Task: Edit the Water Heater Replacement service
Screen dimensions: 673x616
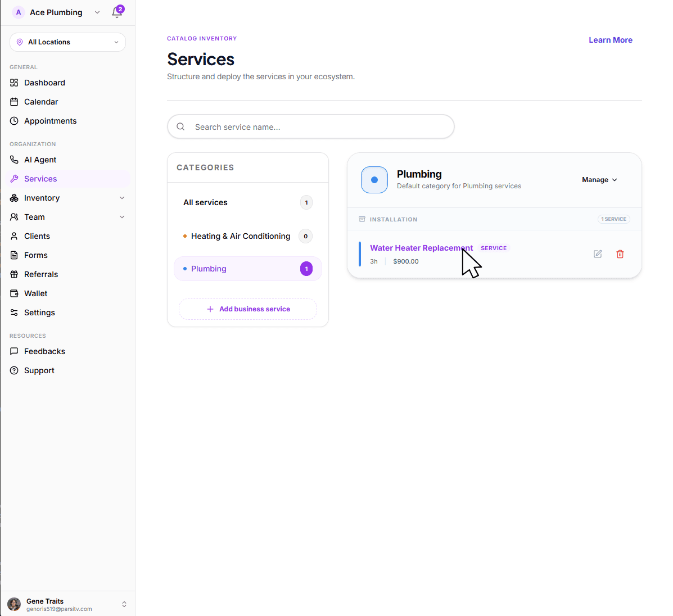Action: (598, 254)
